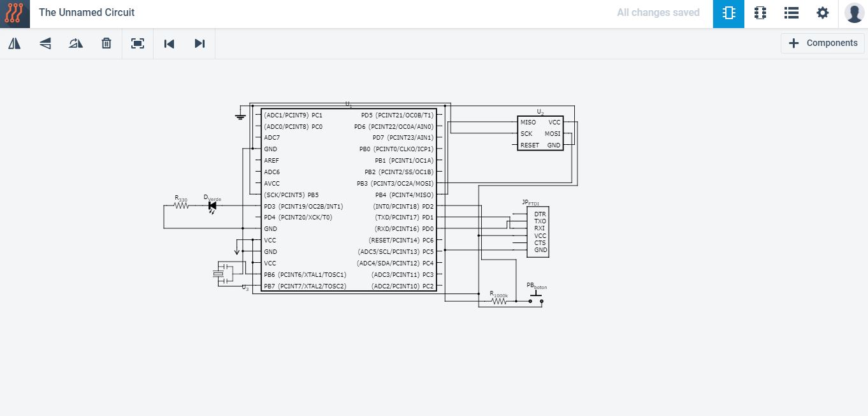Click the SCK pin label on U2

pyautogui.click(x=526, y=134)
